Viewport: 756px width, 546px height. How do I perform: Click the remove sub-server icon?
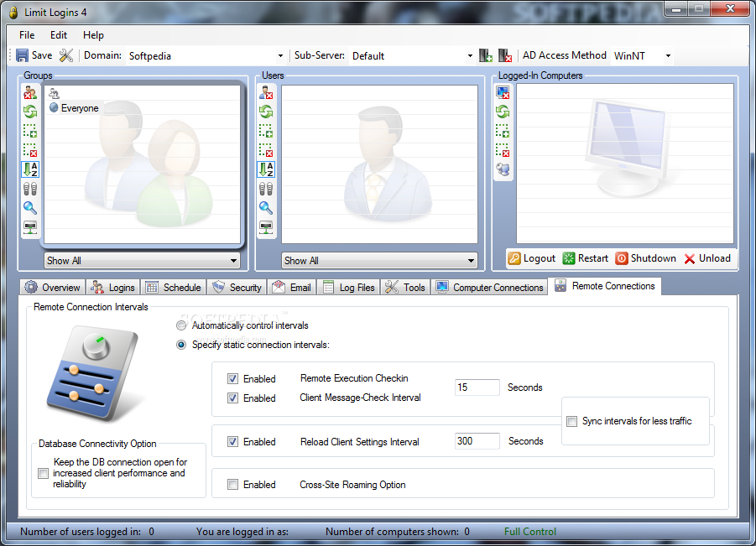pos(505,55)
